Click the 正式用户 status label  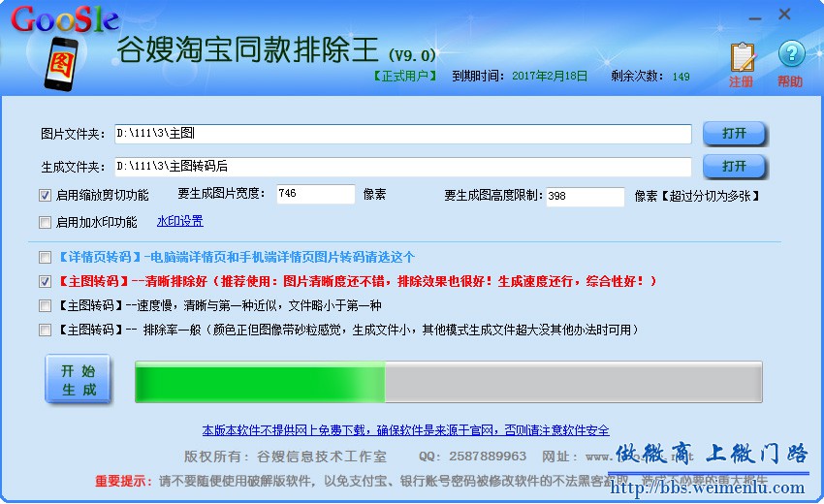click(x=404, y=77)
